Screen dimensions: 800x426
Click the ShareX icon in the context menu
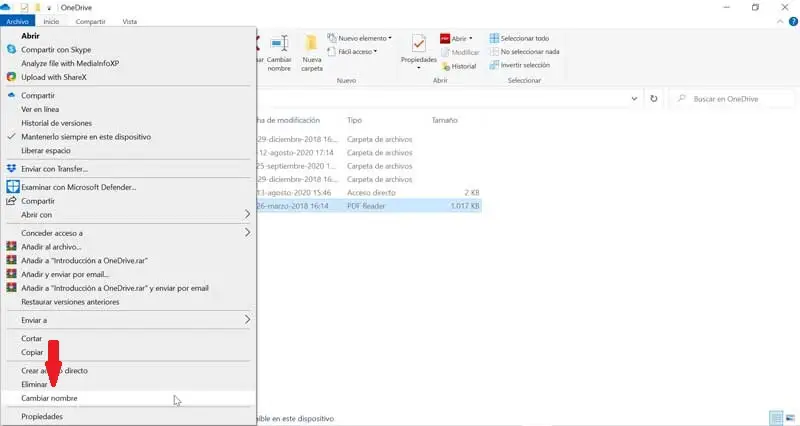(11, 77)
